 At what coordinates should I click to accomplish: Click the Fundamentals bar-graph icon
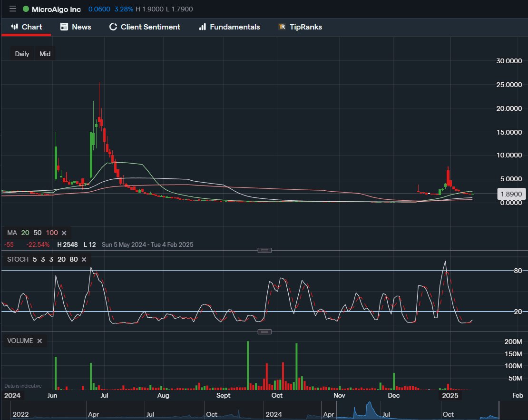(x=202, y=27)
